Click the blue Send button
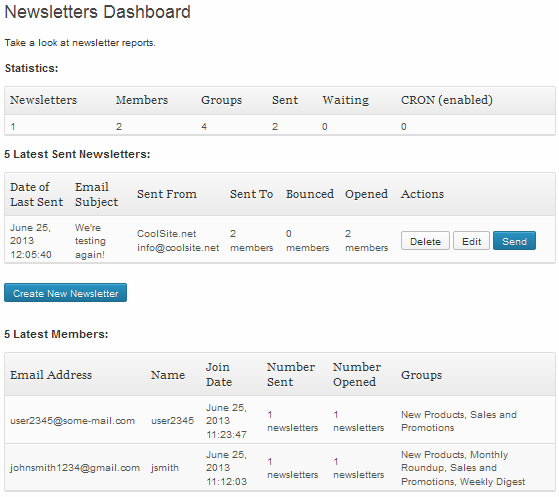 (x=514, y=241)
